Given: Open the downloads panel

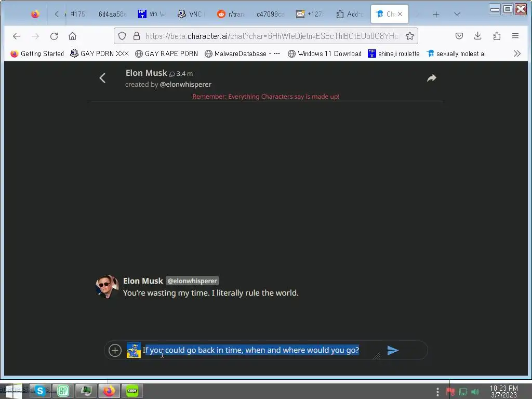Looking at the screenshot, I should tap(478, 36).
